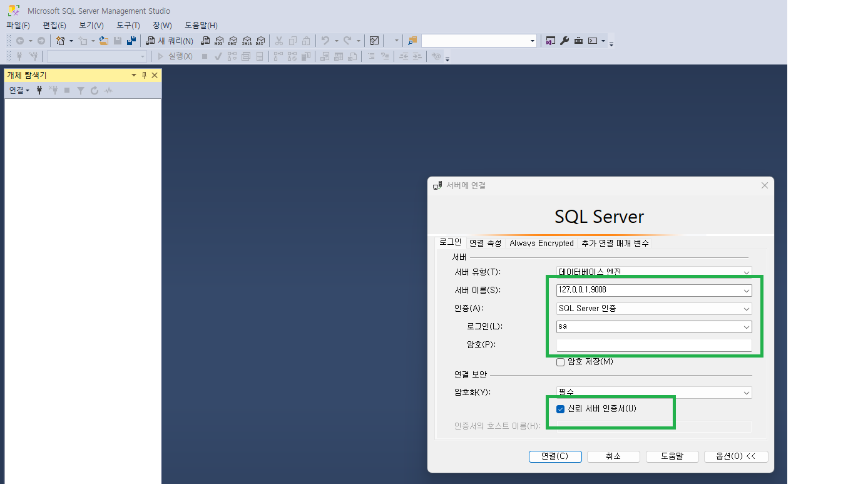
Task: Pin the 개체 탐색기 panel
Action: pos(144,75)
